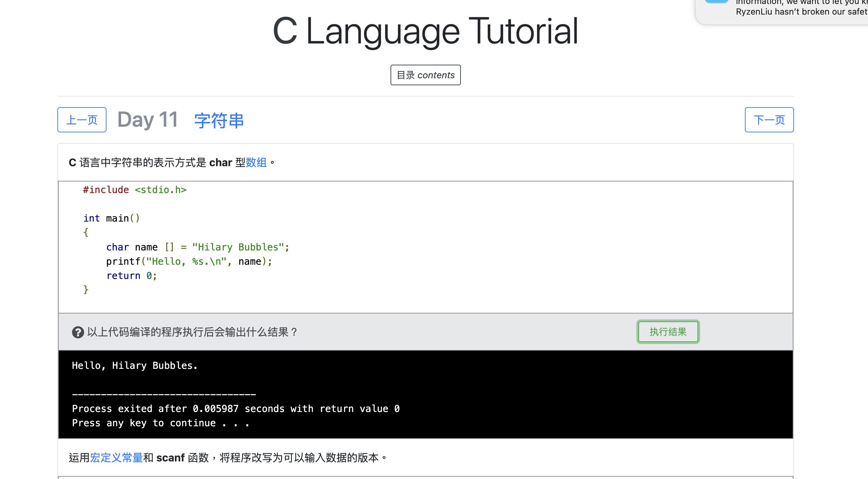Click the 'Process exited after' output line

(x=236, y=409)
